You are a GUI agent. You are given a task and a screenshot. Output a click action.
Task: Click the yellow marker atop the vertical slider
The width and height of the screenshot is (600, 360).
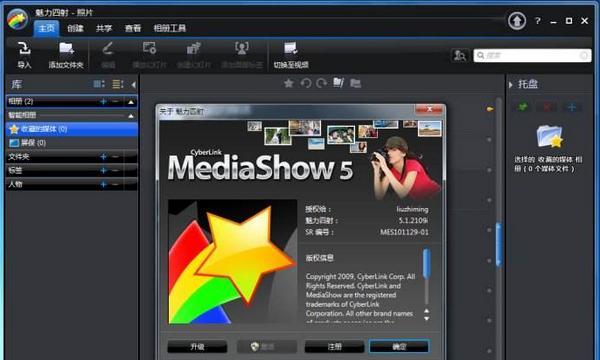click(490, 109)
